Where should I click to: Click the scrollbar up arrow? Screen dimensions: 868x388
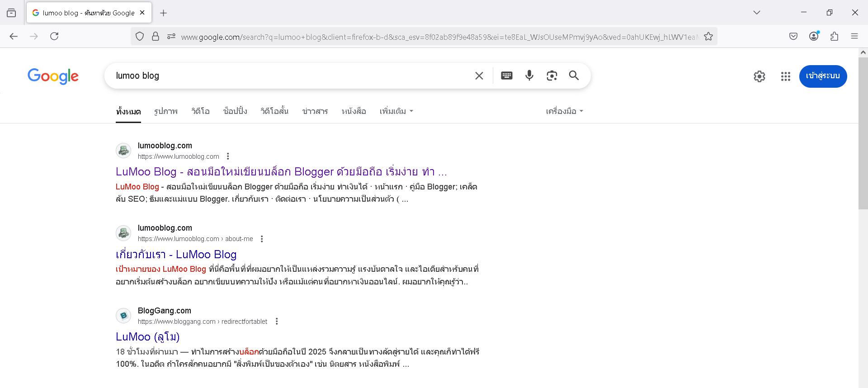pyautogui.click(x=863, y=52)
